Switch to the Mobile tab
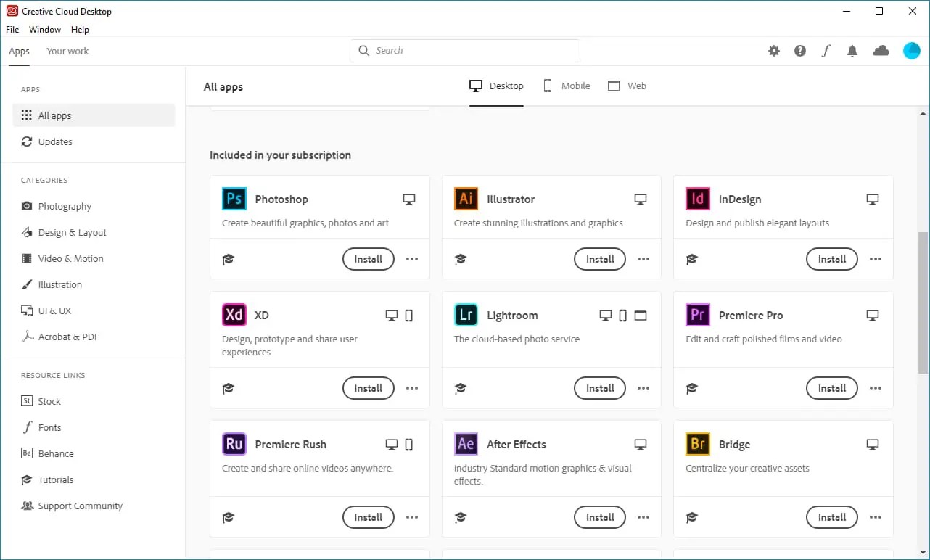The image size is (930, 560). [x=567, y=86]
